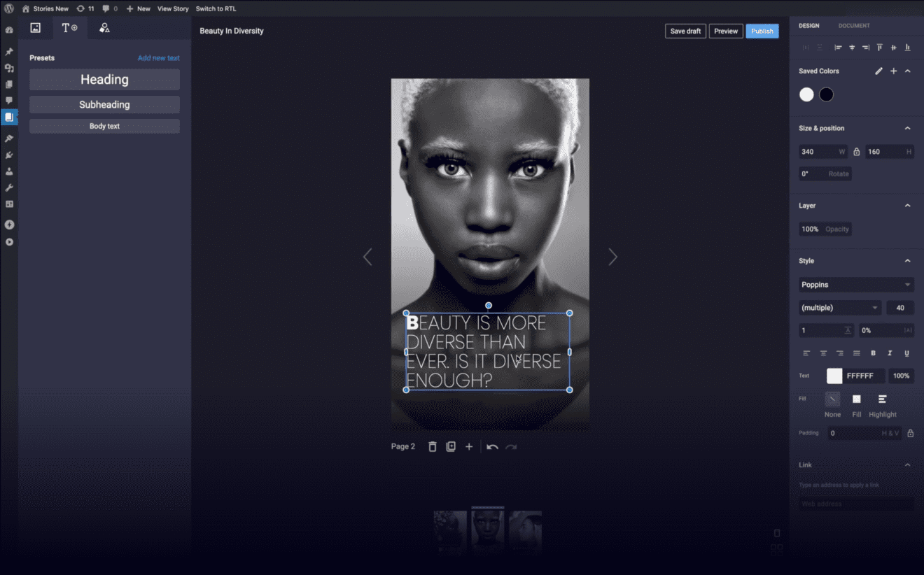Redo the last undone action
Screen dimensions: 924x575
tap(511, 446)
